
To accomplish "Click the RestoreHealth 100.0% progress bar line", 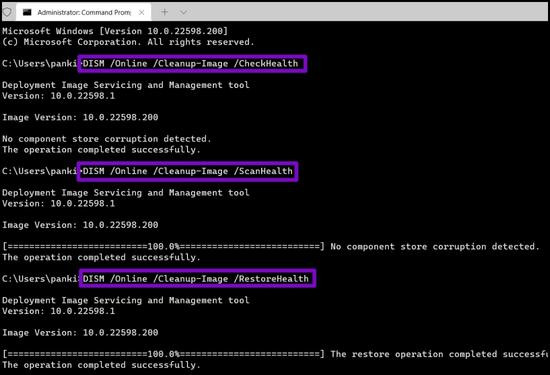I will click(163, 354).
